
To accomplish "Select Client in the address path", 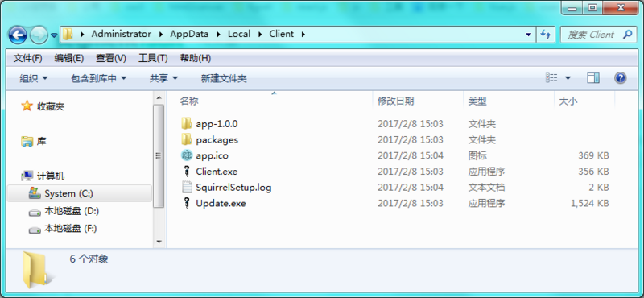I will (281, 34).
